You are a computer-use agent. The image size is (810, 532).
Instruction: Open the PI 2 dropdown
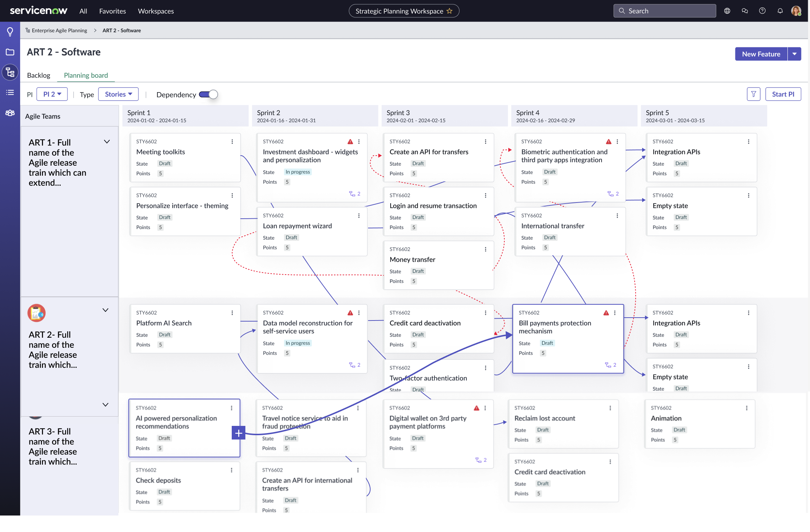coord(52,94)
